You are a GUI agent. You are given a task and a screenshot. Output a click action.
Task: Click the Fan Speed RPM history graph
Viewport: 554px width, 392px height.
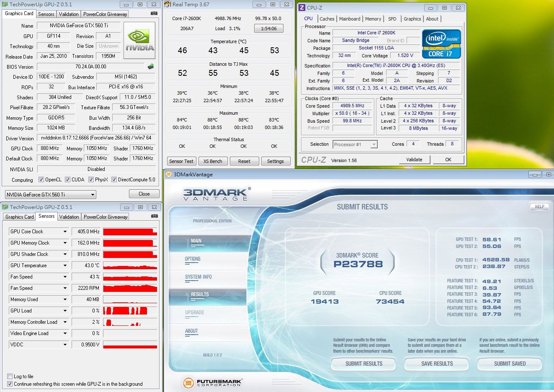coord(130,288)
